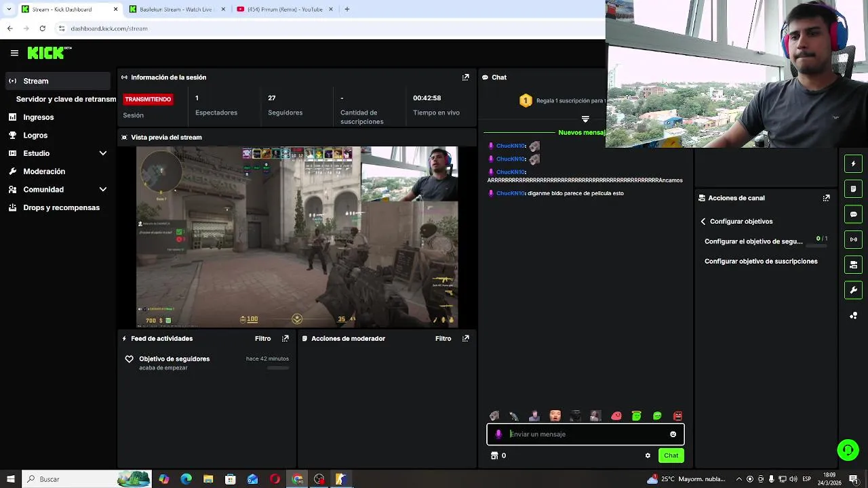Insert the green halo emote
Viewport: 868px width, 488px height.
(637, 416)
